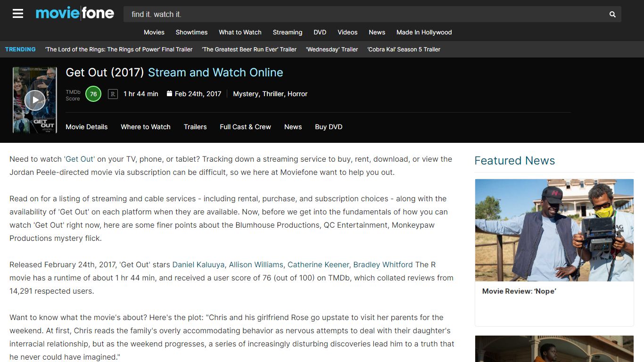Select the Buy DVD tab
The image size is (644, 362).
tap(329, 127)
